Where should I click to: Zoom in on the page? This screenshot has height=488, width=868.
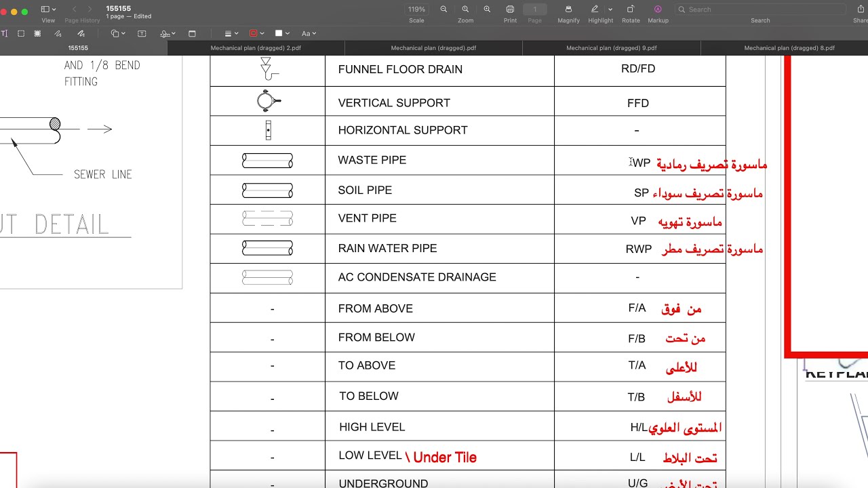pyautogui.click(x=487, y=9)
